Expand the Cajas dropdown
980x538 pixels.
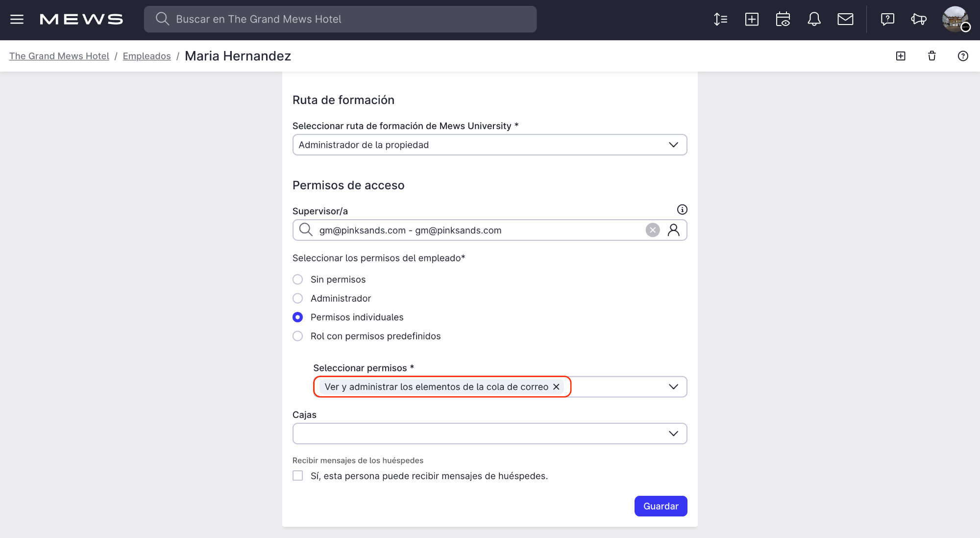pos(673,434)
